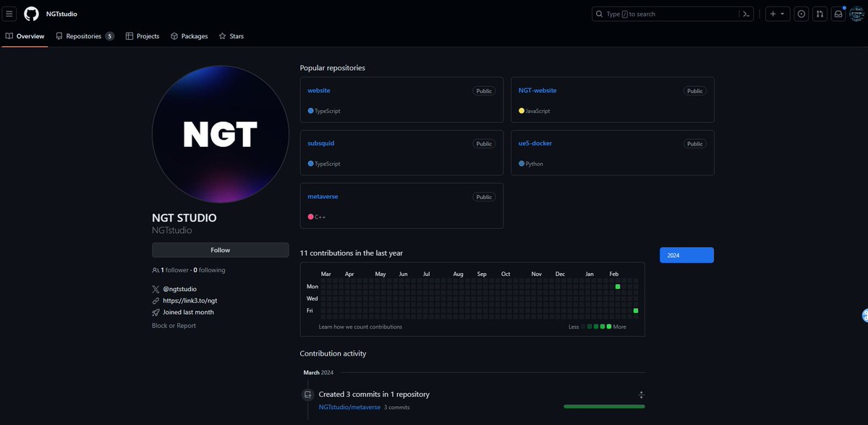Click the rocket icon beside Joined last month
This screenshot has height=425, width=868.
point(156,312)
